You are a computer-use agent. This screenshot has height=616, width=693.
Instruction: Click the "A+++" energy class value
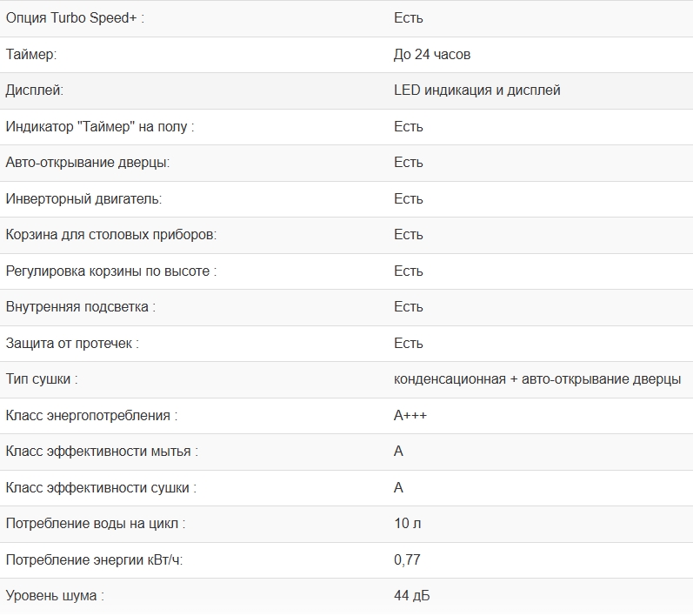410,416
